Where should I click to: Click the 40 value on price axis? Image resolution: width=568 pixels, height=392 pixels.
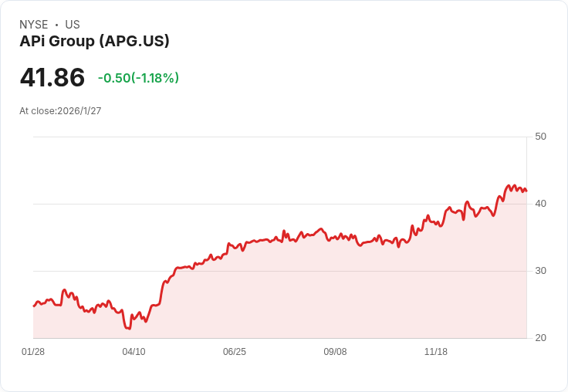coord(540,204)
